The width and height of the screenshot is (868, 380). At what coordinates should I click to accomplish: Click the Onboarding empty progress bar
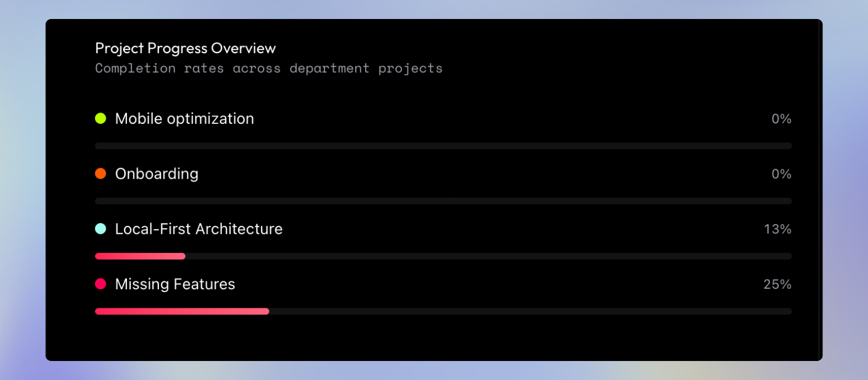[x=443, y=201]
